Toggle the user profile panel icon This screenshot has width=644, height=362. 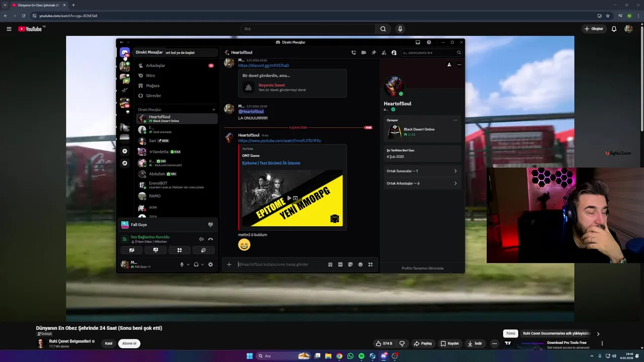point(394,52)
